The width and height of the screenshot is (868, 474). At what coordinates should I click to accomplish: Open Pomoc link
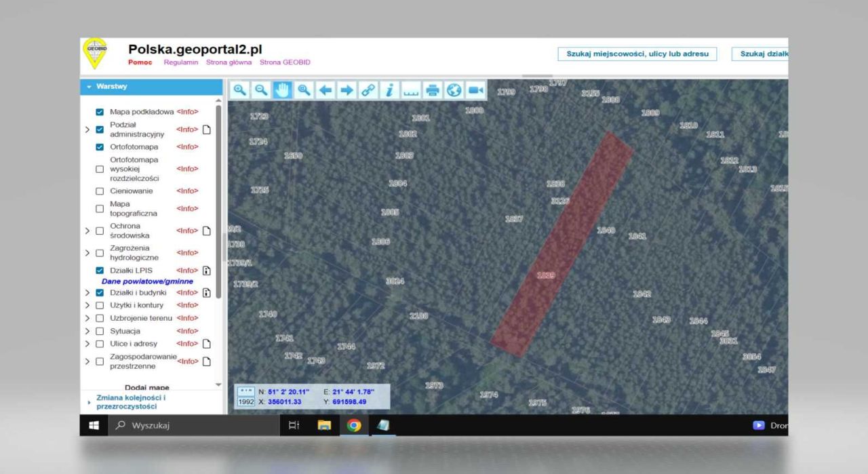pos(140,62)
